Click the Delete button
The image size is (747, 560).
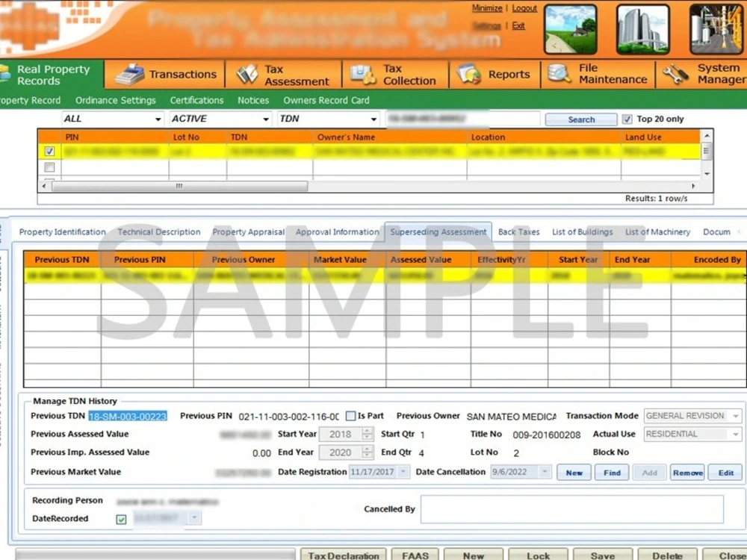click(667, 555)
